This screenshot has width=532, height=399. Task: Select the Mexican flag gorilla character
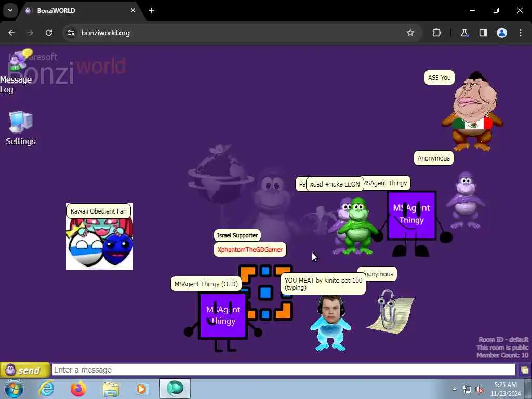pyautogui.click(x=472, y=111)
